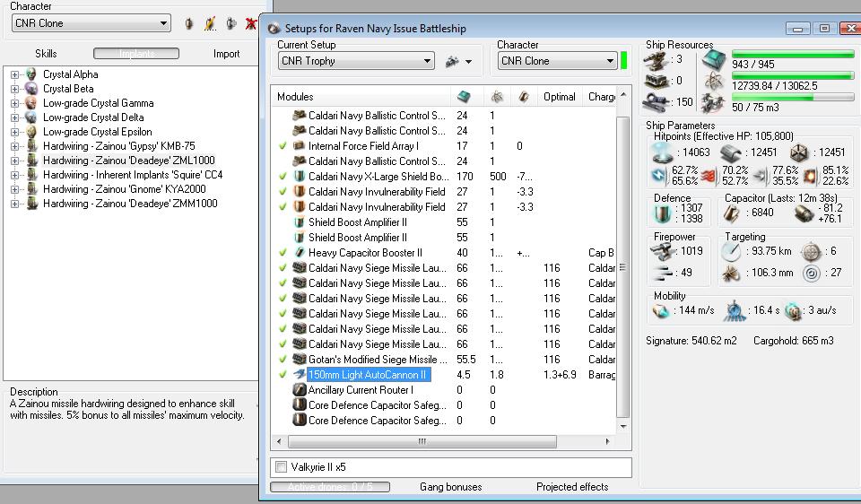Check the Valkyrie II x5 drone checkbox
The image size is (861, 504).
(281, 467)
